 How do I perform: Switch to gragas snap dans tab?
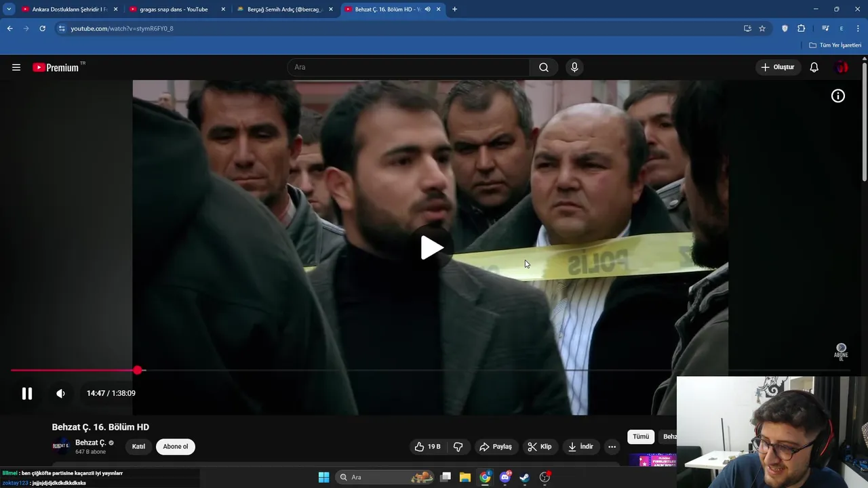coord(174,9)
